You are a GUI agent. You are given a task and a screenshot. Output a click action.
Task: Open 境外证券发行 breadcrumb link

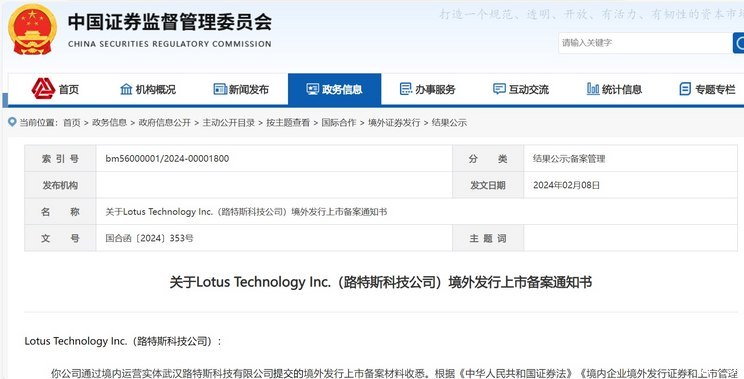(x=394, y=123)
